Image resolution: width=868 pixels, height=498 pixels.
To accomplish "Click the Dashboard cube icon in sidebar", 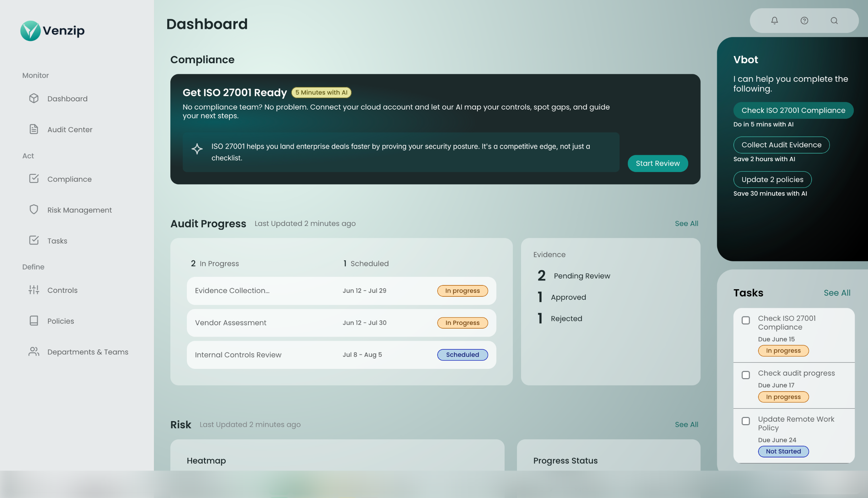I will point(34,99).
